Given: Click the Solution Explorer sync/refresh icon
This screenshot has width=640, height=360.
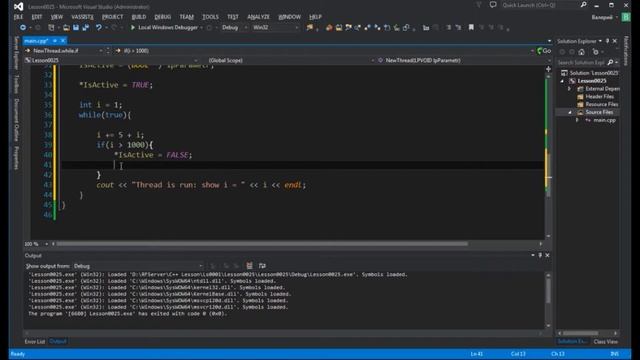Looking at the screenshot, I should coord(596,52).
